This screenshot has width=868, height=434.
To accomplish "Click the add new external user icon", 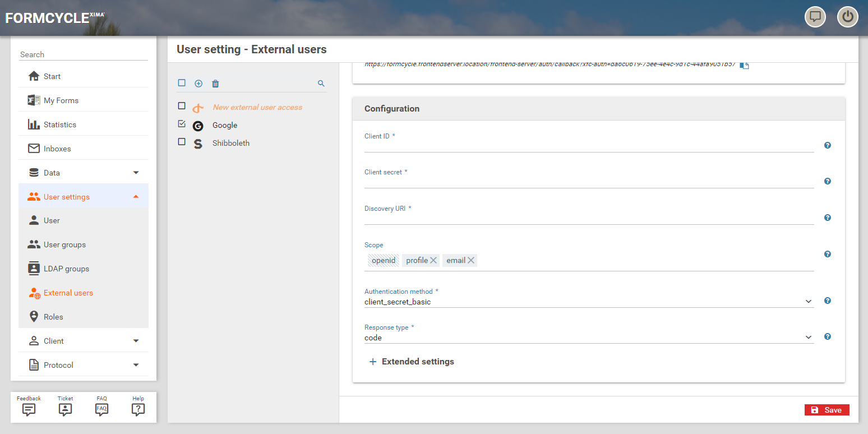I will (x=198, y=84).
